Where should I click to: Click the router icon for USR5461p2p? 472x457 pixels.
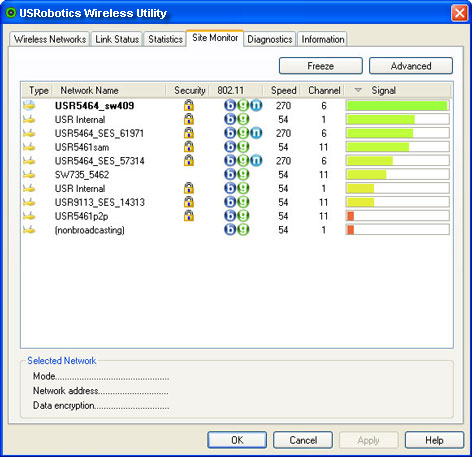29,216
